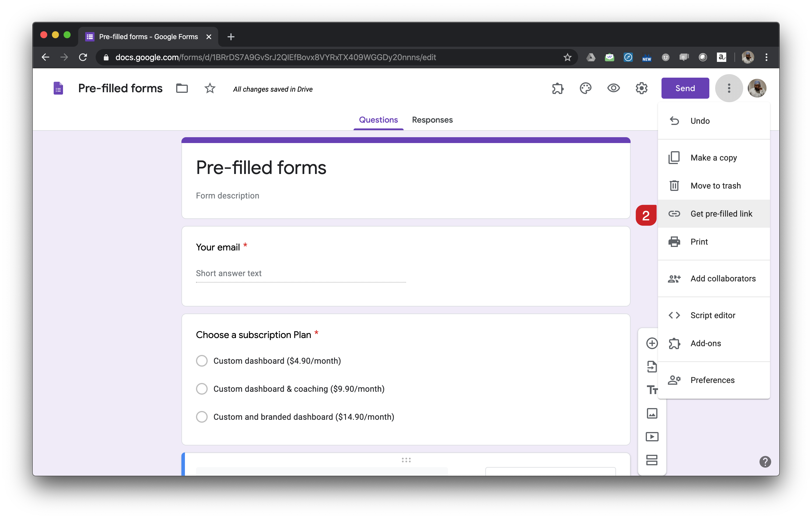Toggle form preview eye icon

(x=613, y=88)
